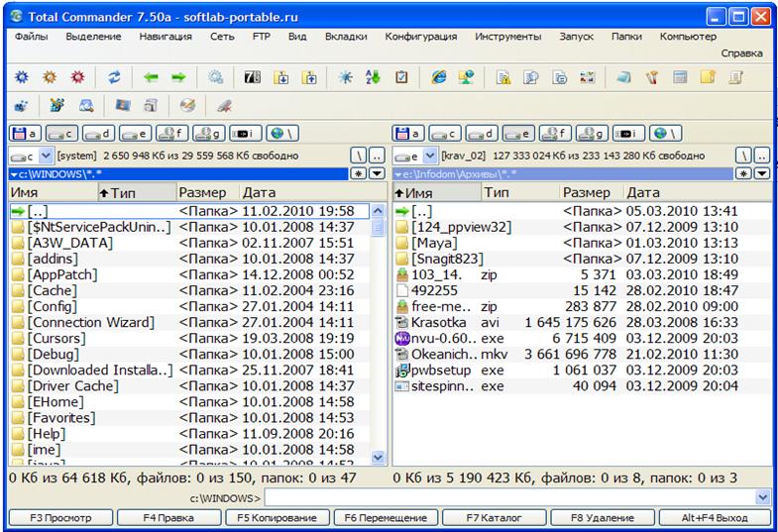The height and width of the screenshot is (532, 778).
Task: Open the Инструменты menu
Action: click(x=507, y=37)
